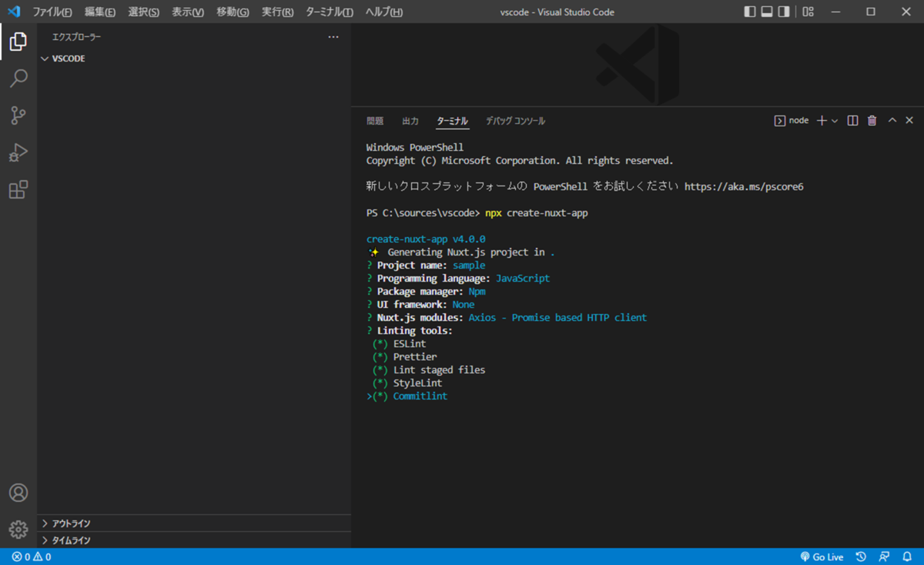This screenshot has height=565, width=924.
Task: Click 'vscode - Visual Studio Code' window title
Action: point(557,12)
